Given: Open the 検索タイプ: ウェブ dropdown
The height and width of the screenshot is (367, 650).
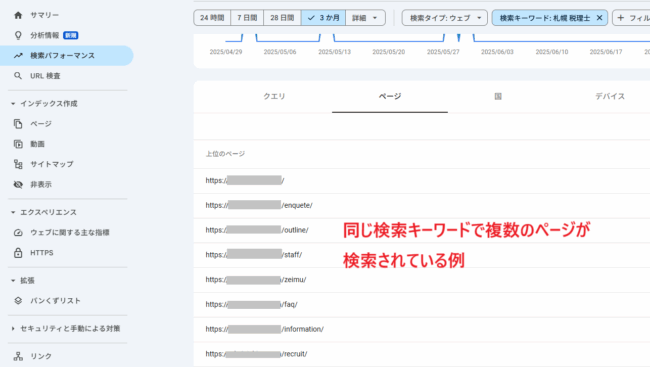Looking at the screenshot, I should click(444, 18).
